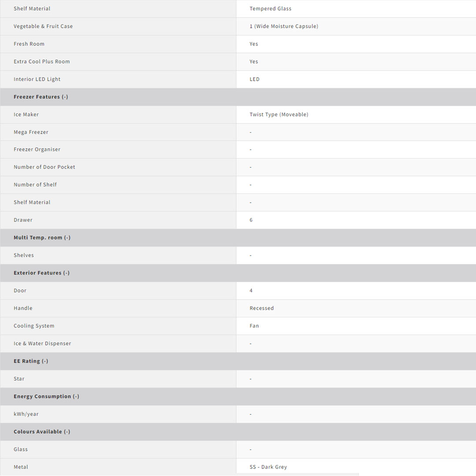Click the Ice & Water Dispenser label
476x476 pixels.
pyautogui.click(x=42, y=344)
